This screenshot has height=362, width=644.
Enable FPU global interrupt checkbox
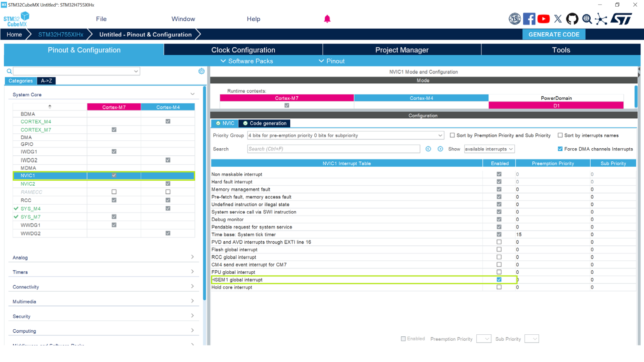tap(499, 272)
